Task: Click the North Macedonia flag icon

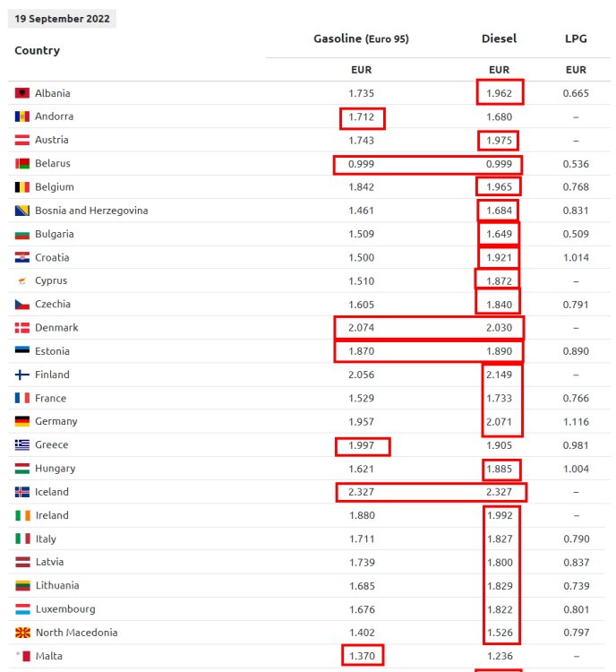Action: pos(22,633)
